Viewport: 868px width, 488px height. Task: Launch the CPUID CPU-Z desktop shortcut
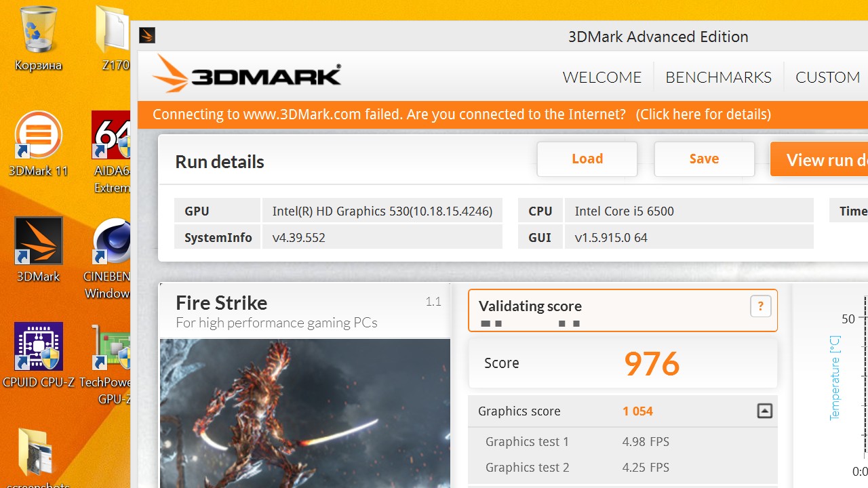tap(38, 355)
